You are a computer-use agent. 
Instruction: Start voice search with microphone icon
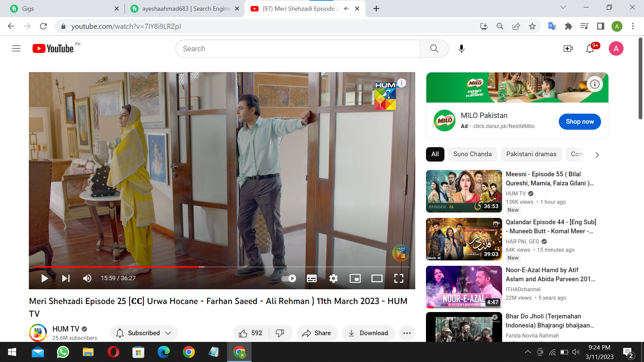tap(462, 49)
